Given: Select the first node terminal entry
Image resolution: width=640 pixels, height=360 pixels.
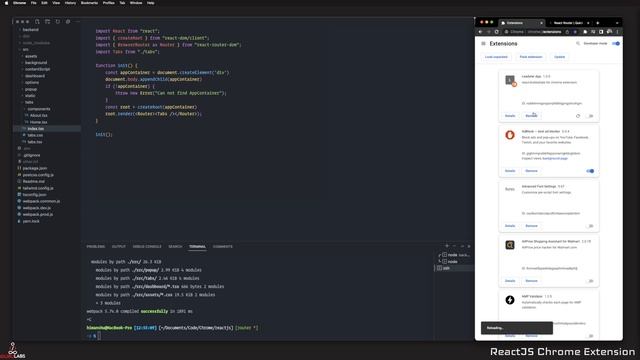Looking at the screenshot, I should click(454, 255).
